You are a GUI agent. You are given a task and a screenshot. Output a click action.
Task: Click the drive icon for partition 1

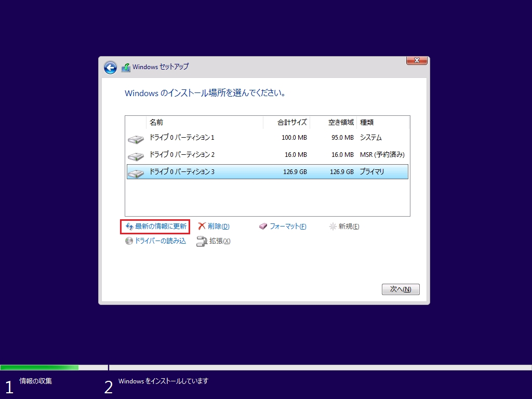(x=136, y=139)
